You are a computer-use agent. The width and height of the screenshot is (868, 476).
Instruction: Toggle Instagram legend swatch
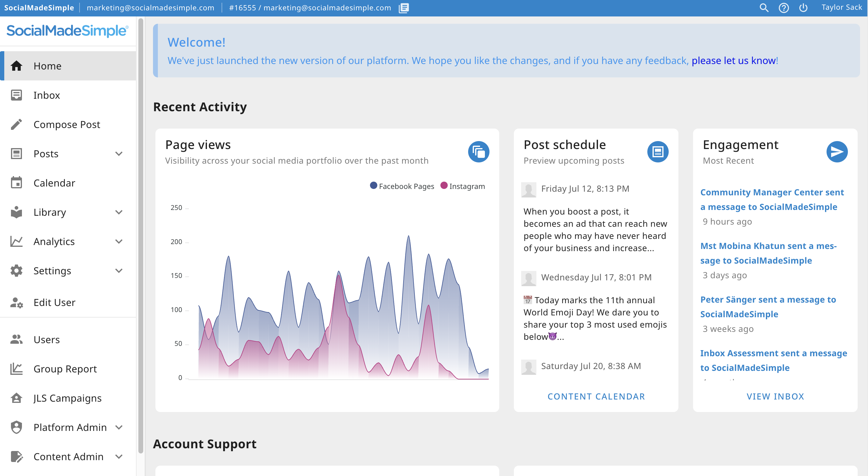[444, 186]
